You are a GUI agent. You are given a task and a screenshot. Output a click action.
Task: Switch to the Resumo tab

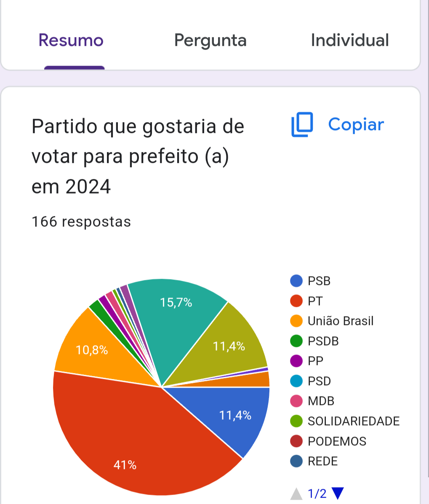(x=71, y=40)
